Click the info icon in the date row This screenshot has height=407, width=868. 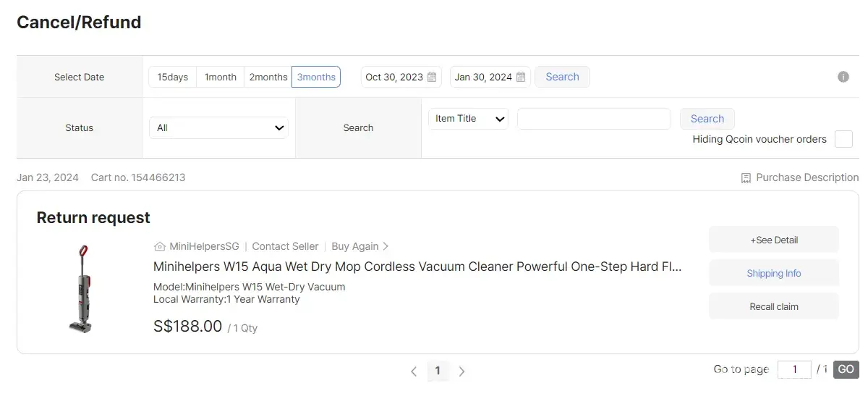tap(843, 77)
